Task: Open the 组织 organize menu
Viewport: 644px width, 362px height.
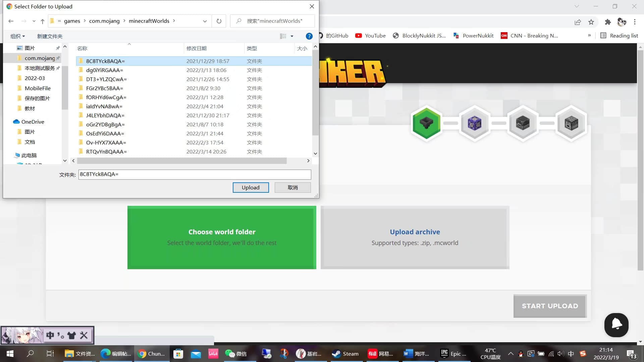Action: click(17, 36)
